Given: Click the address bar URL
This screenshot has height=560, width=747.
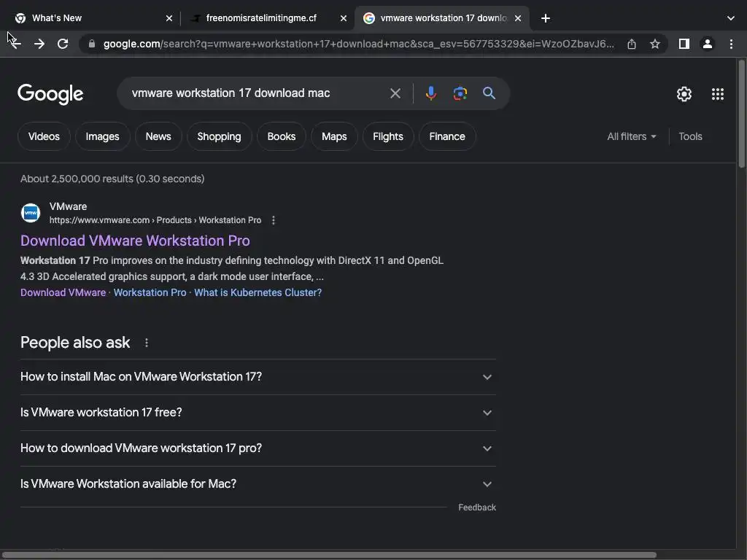Looking at the screenshot, I should tap(359, 44).
